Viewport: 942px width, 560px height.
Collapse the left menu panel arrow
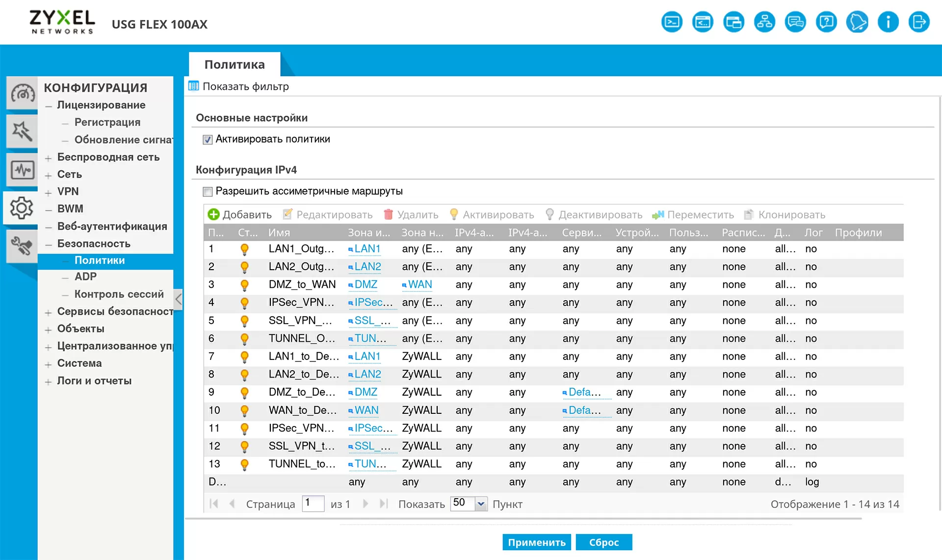coord(179,299)
